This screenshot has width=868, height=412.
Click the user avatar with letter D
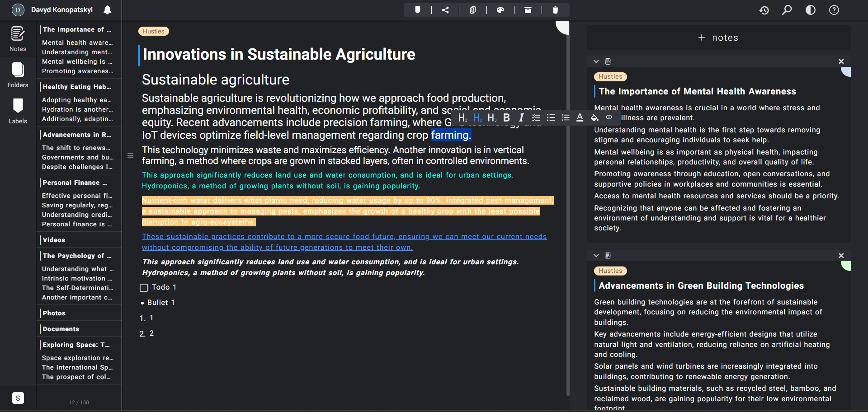pos(18,10)
